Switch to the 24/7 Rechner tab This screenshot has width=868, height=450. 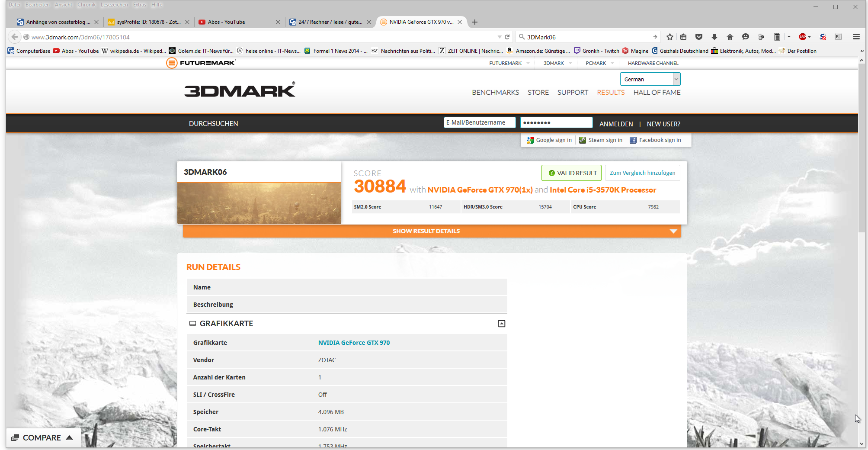point(330,22)
